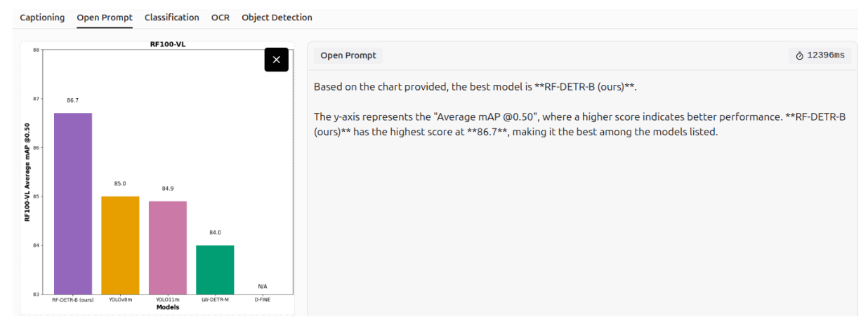Click the green LW-DETR-M bar
Screen dimensions: 868x324
[x=215, y=270]
